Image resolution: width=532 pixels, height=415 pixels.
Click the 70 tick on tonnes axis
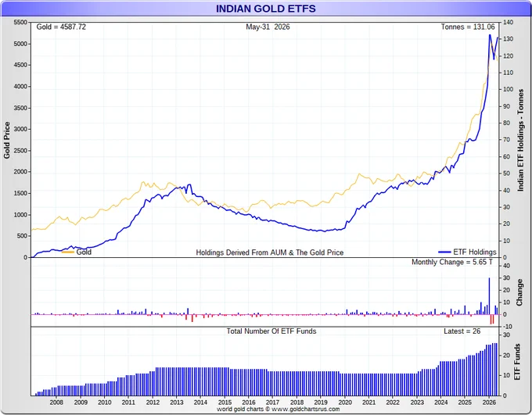point(506,140)
